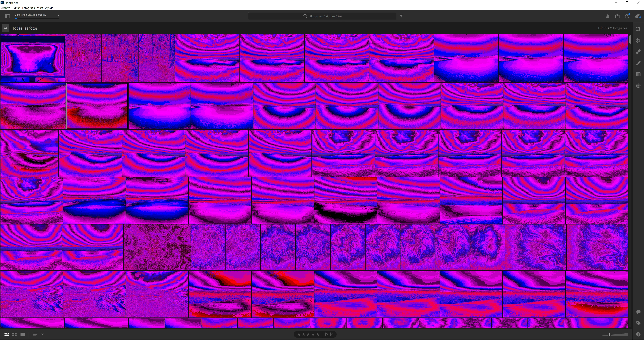The height and width of the screenshot is (340, 644).
Task: Toggle the left photos panel
Action: (7, 16)
